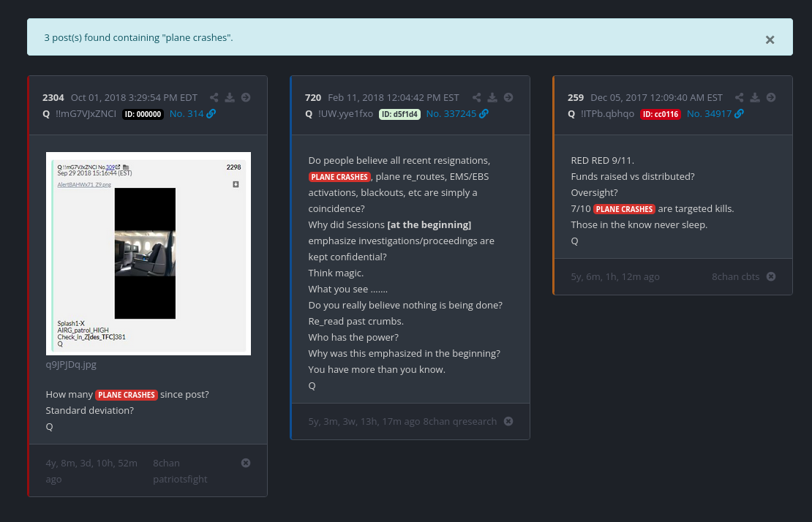Open post 259 via arrow icon
This screenshot has height=522, width=812.
(771, 97)
